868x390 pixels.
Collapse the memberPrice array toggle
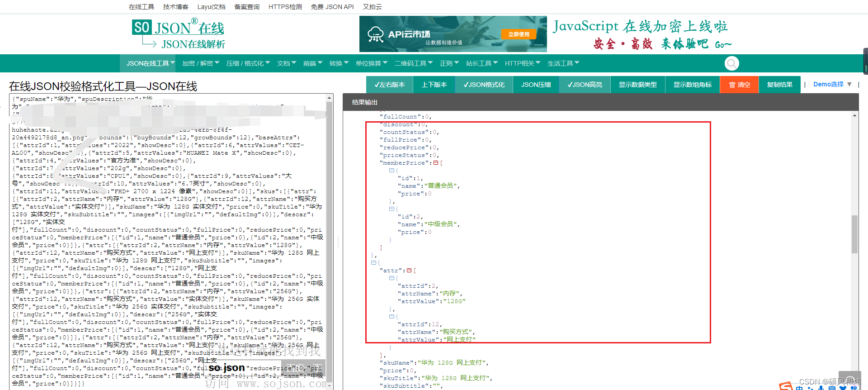click(x=436, y=163)
